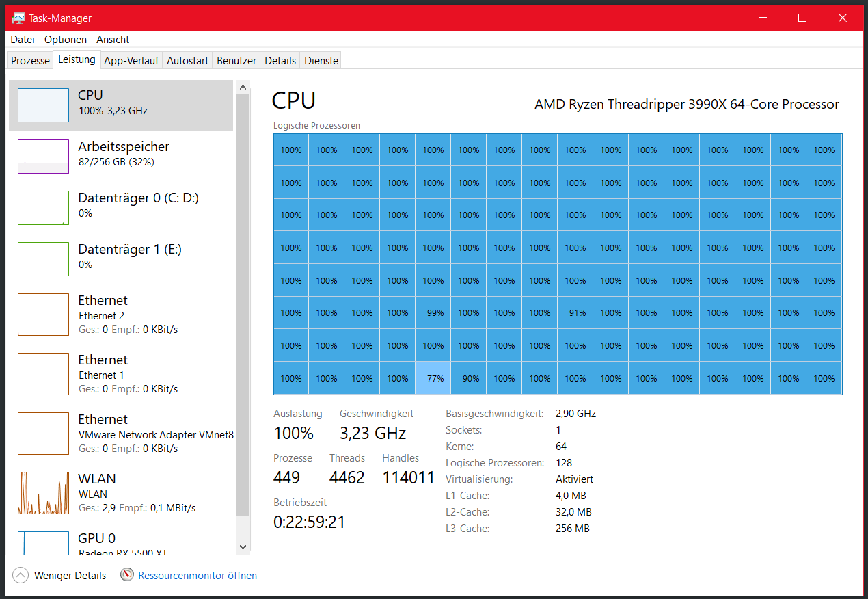The height and width of the screenshot is (599, 868).
Task: Click the 77% logical processor cell
Action: point(433,378)
